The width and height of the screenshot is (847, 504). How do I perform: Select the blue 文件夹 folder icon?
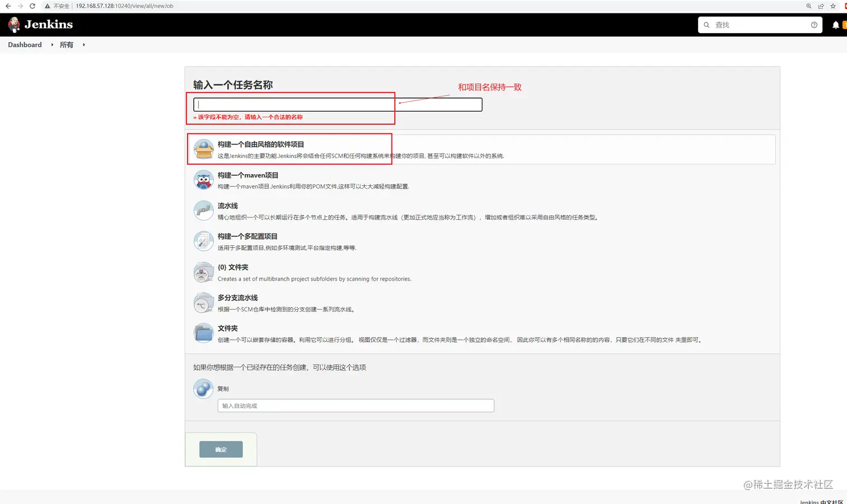(203, 333)
